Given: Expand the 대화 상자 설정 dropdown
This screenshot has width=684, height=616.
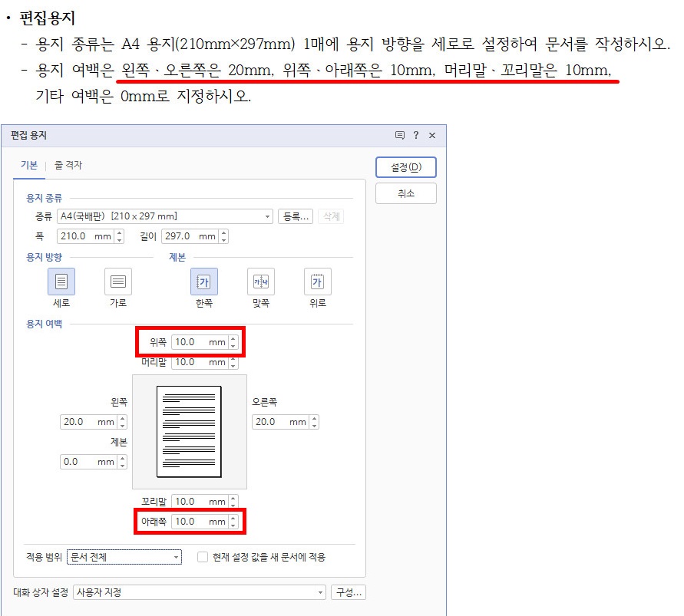Looking at the screenshot, I should click(200, 592).
